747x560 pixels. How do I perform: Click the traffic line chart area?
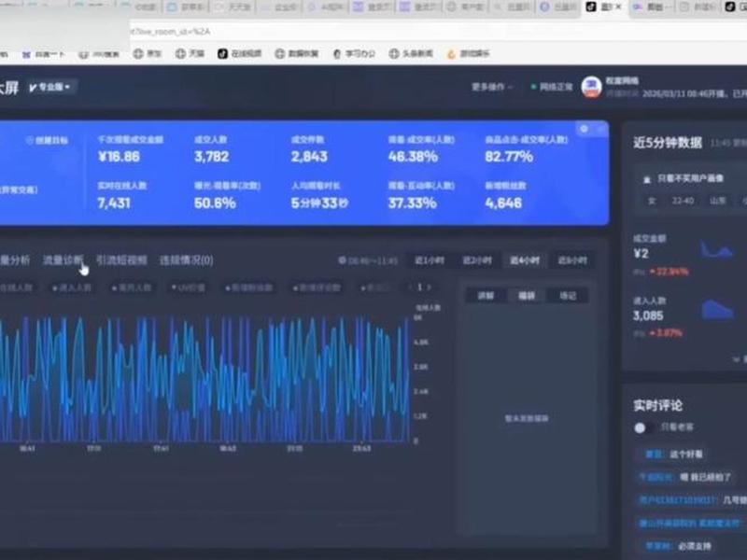204,379
